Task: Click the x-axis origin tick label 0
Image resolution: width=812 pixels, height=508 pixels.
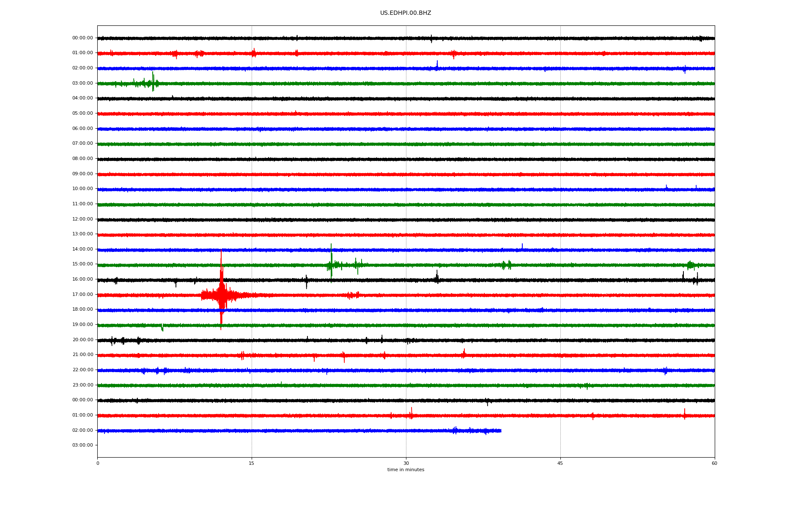Action: tap(98, 463)
